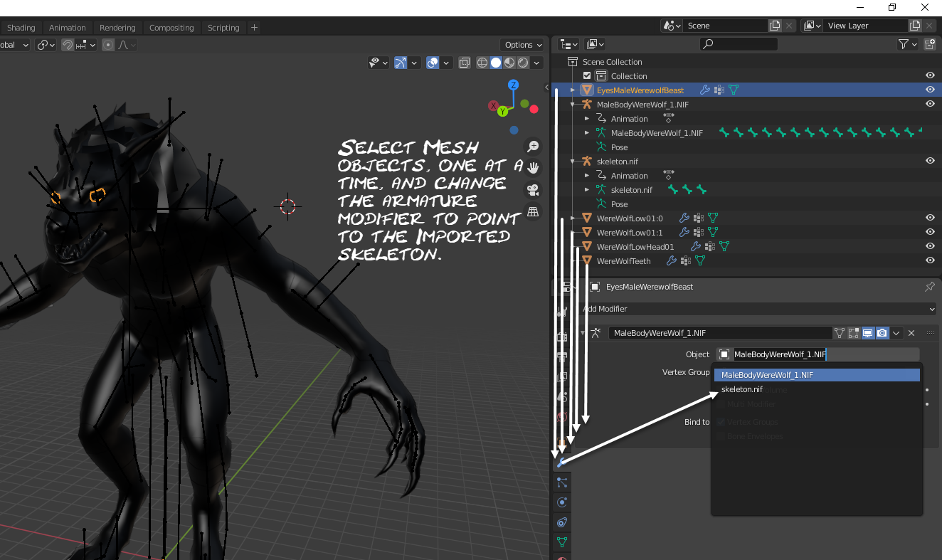The height and width of the screenshot is (560, 942).
Task: Open the Particles properties tab
Action: [561, 482]
